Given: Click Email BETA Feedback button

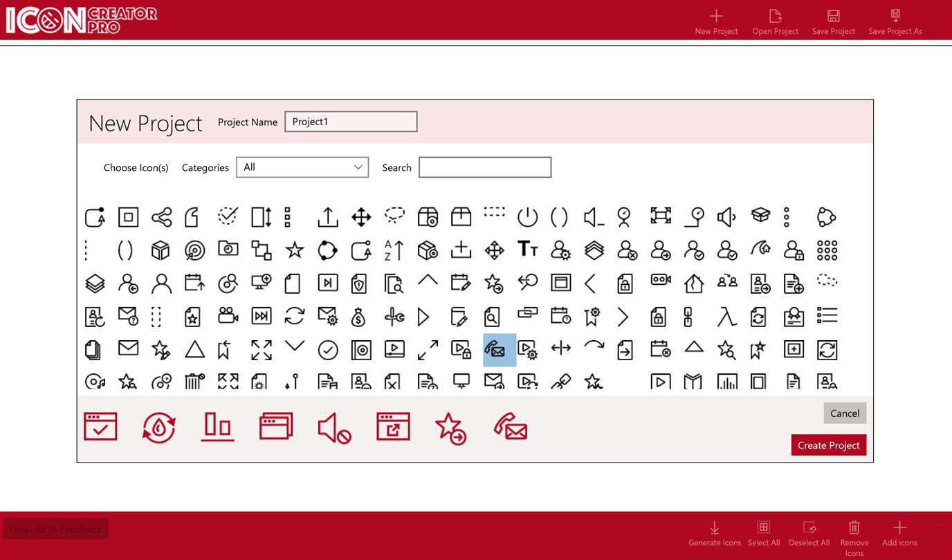Looking at the screenshot, I should tap(55, 529).
